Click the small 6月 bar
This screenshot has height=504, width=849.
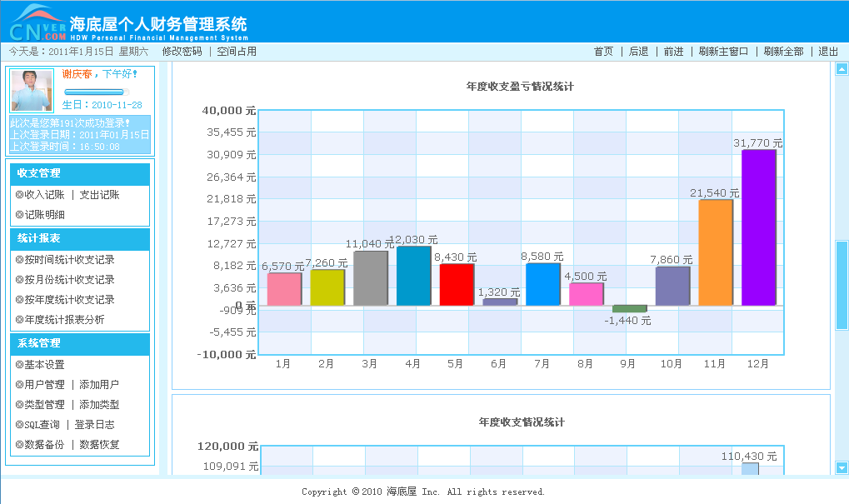pos(500,302)
